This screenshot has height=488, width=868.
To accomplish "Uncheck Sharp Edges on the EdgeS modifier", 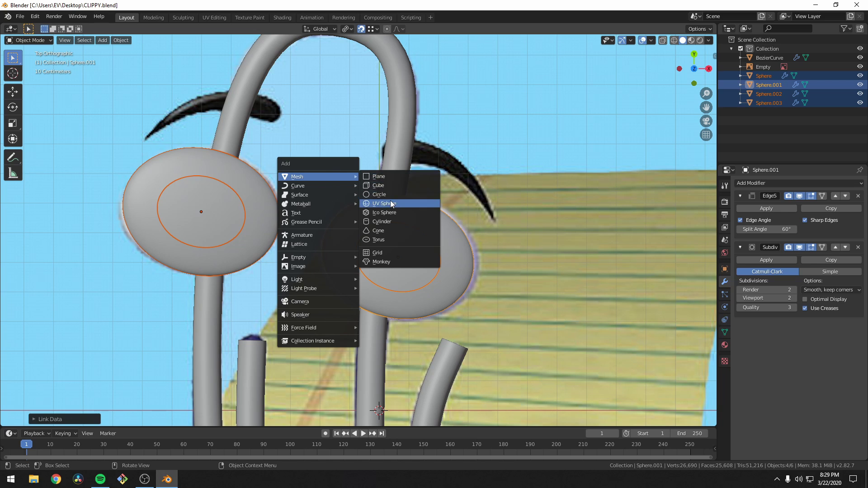I will [805, 220].
